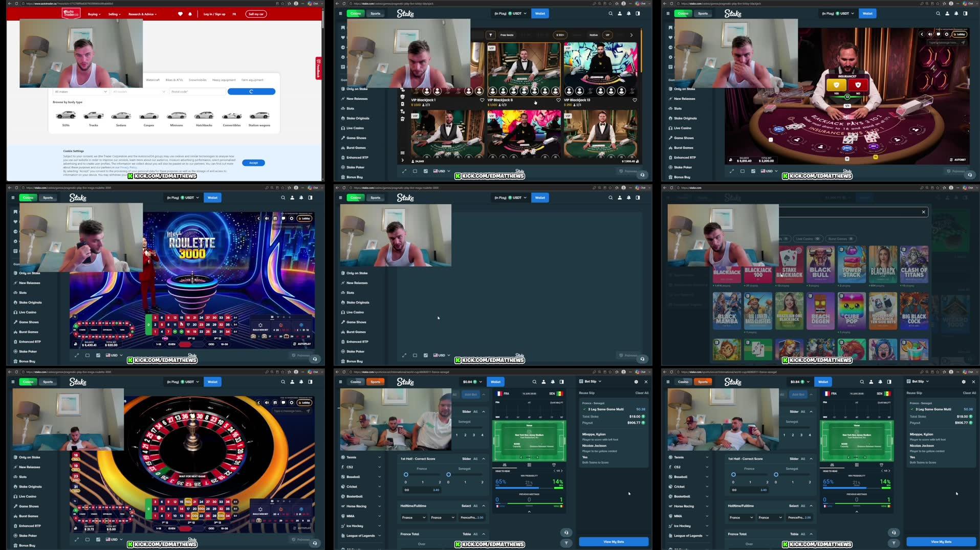The height and width of the screenshot is (550, 980).
Task: Open the VIP Blackjack 8 table thumbnail
Action: point(524,70)
